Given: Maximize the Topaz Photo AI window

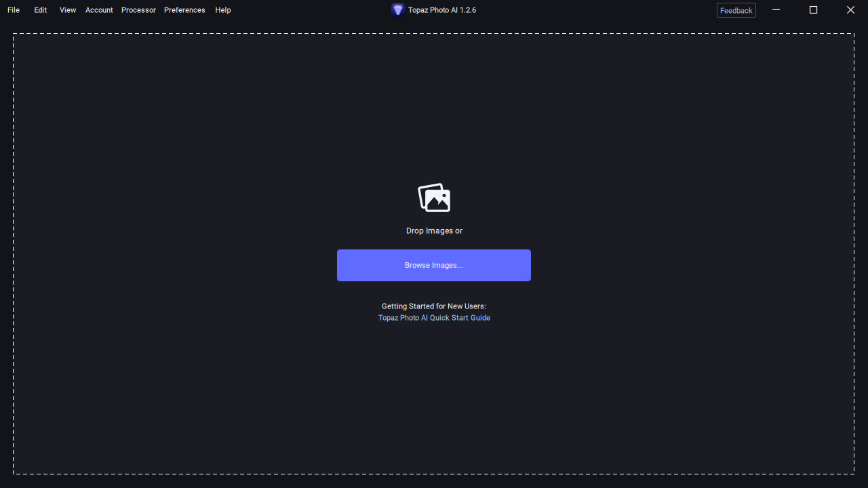Looking at the screenshot, I should [813, 9].
